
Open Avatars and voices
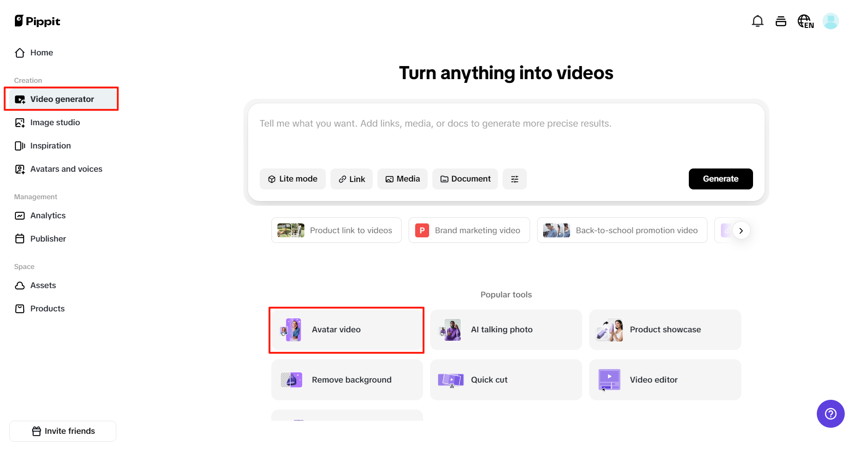[66, 169]
